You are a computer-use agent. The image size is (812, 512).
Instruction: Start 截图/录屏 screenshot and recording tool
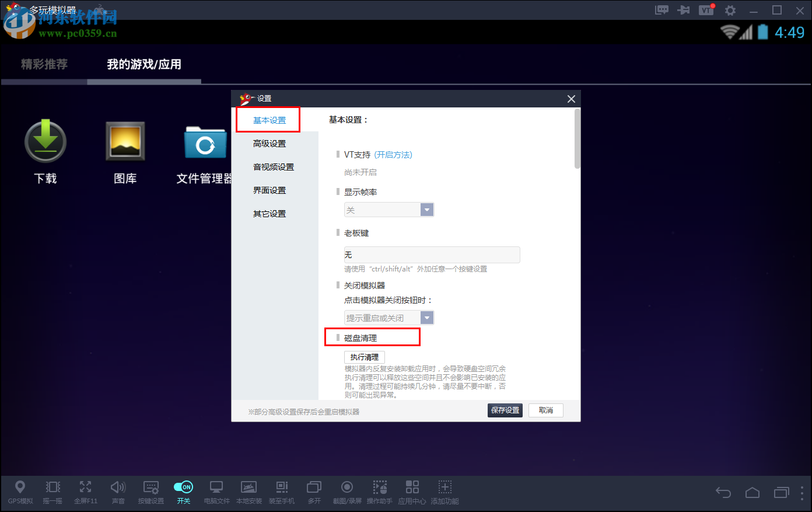(346, 492)
